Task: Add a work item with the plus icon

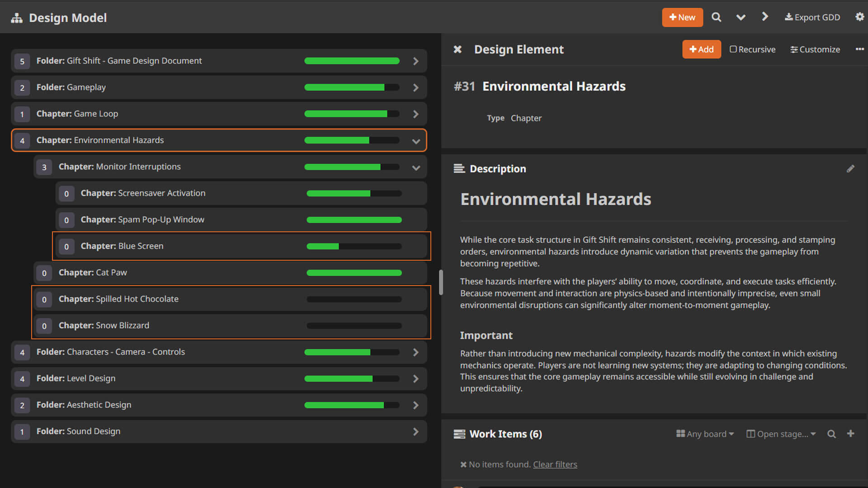Action: [x=850, y=433]
